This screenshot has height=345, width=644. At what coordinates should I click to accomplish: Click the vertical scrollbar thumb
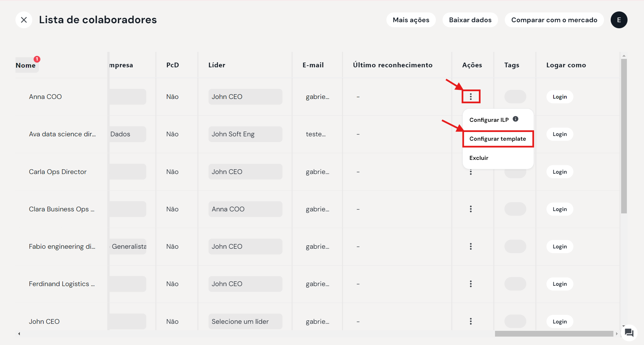[624, 136]
